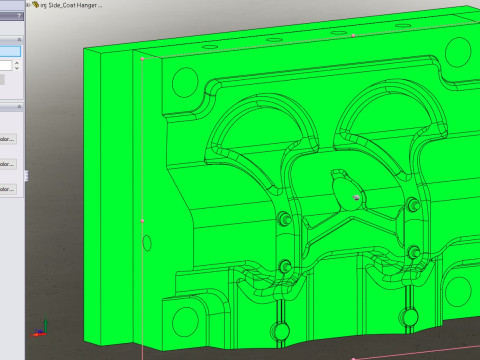Open the first Color... button
The width and height of the screenshot is (480, 360).
coord(8,139)
